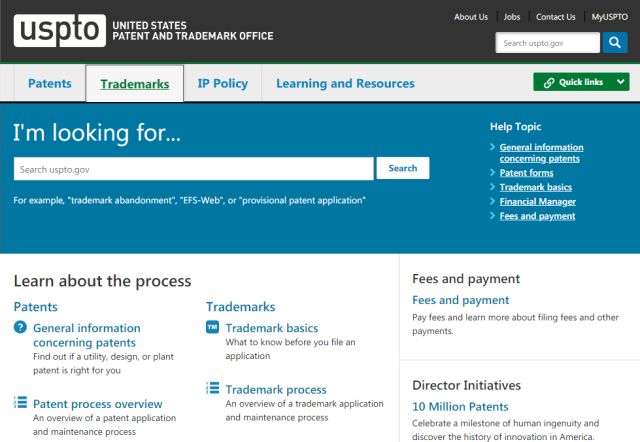
Task: Open the 10 Million Patents link
Action: [460, 406]
